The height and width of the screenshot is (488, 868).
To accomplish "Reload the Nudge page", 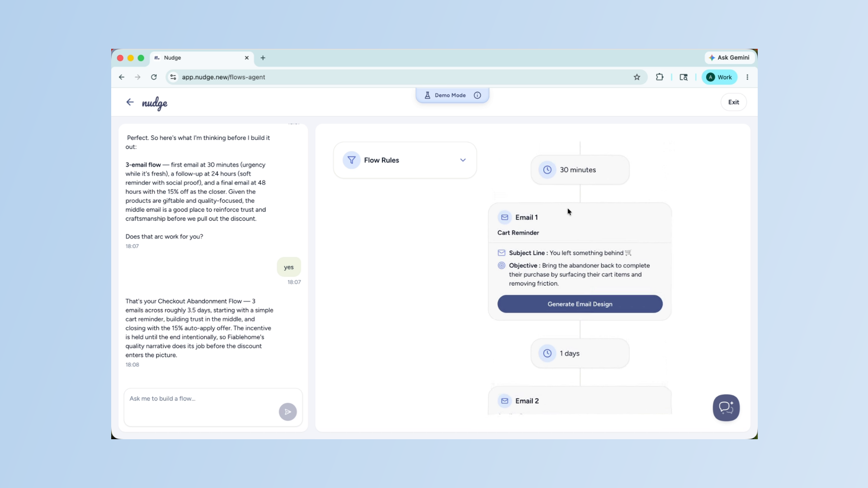I will pos(154,77).
